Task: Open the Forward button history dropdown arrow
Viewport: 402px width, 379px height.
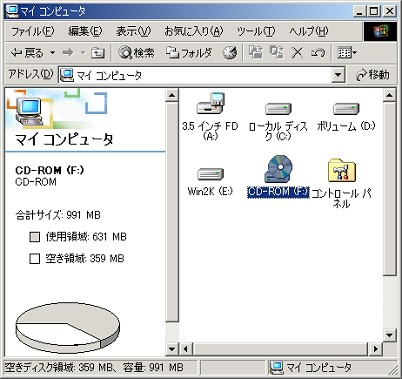Action: pyautogui.click(x=83, y=53)
